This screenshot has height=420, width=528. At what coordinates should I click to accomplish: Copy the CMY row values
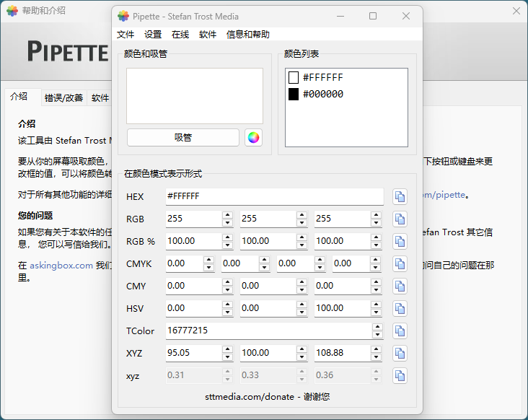click(x=400, y=286)
